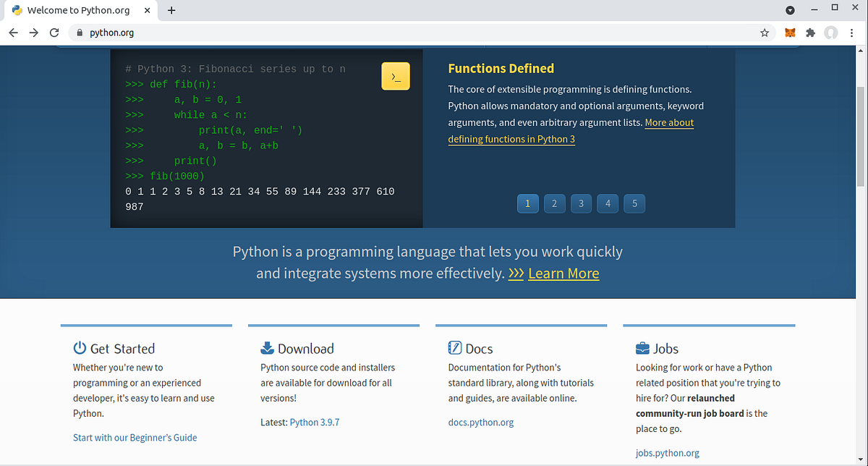Click the briefcase icon beside Jobs
This screenshot has height=466, width=868.
(x=642, y=348)
